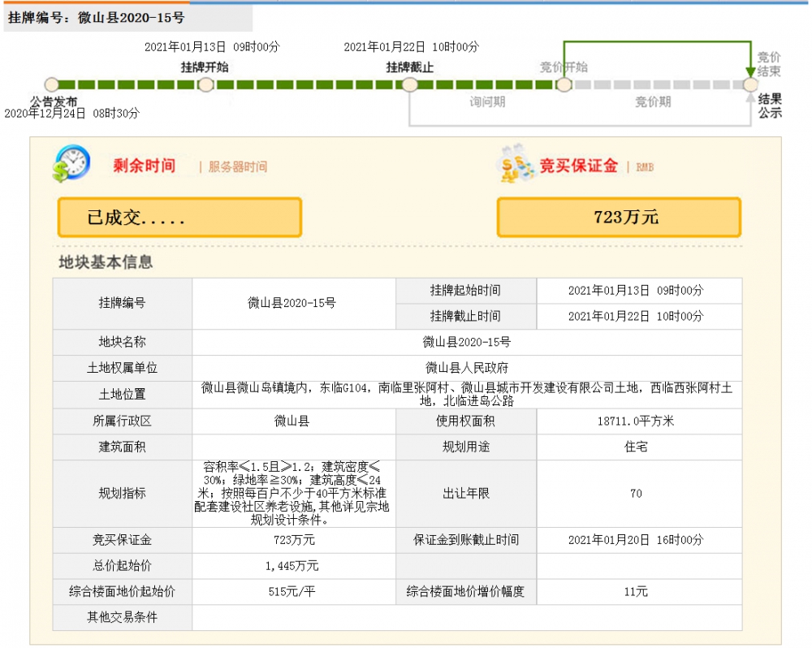Click the 竞价开始 timeline node
812x648 pixels.
pyautogui.click(x=564, y=84)
